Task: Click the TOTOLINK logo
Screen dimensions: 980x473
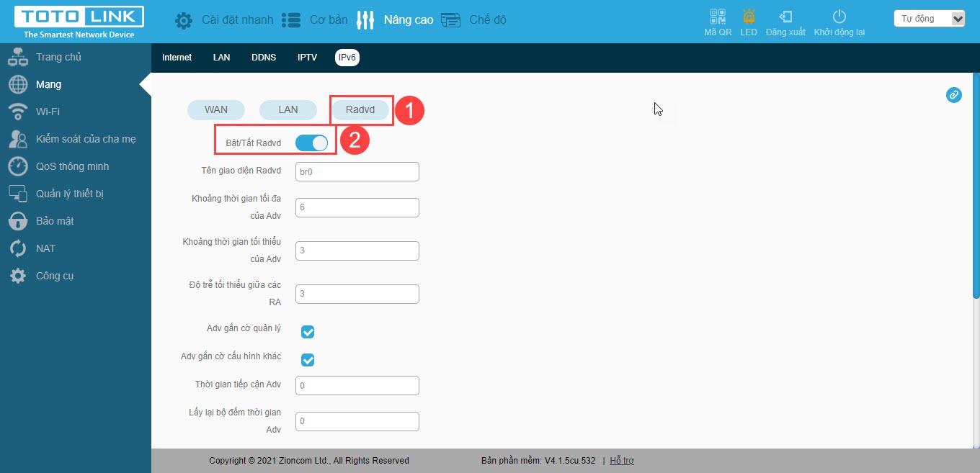Action: point(79,22)
